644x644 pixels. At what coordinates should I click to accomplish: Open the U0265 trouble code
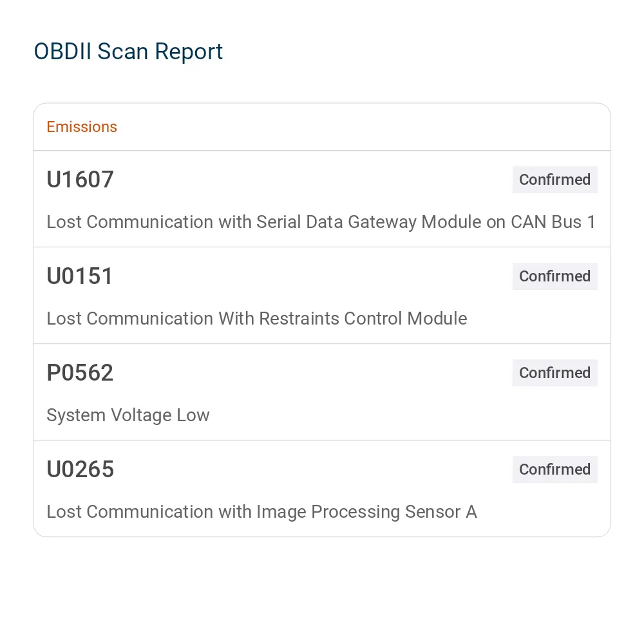[80, 469]
